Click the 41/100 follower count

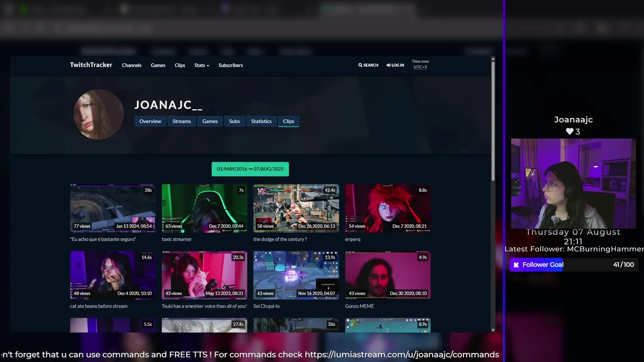coord(623,264)
